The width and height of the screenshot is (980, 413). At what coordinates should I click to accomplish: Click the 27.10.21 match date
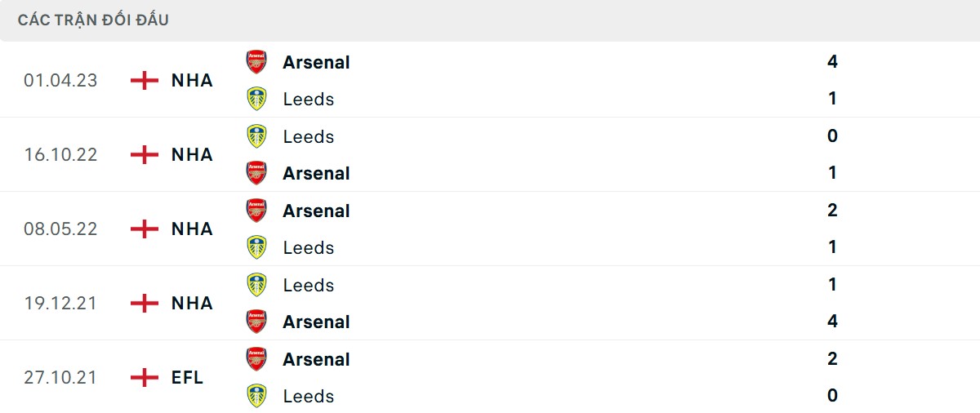click(x=60, y=377)
